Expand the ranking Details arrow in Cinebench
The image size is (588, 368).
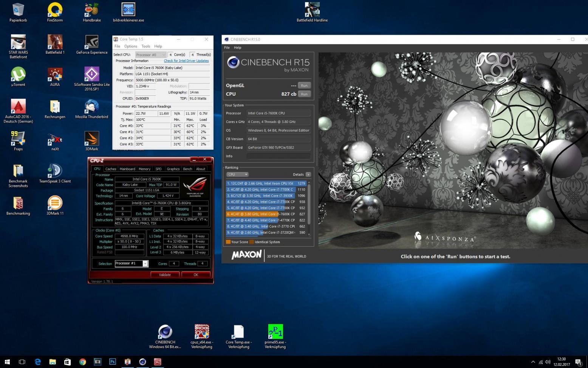(308, 174)
